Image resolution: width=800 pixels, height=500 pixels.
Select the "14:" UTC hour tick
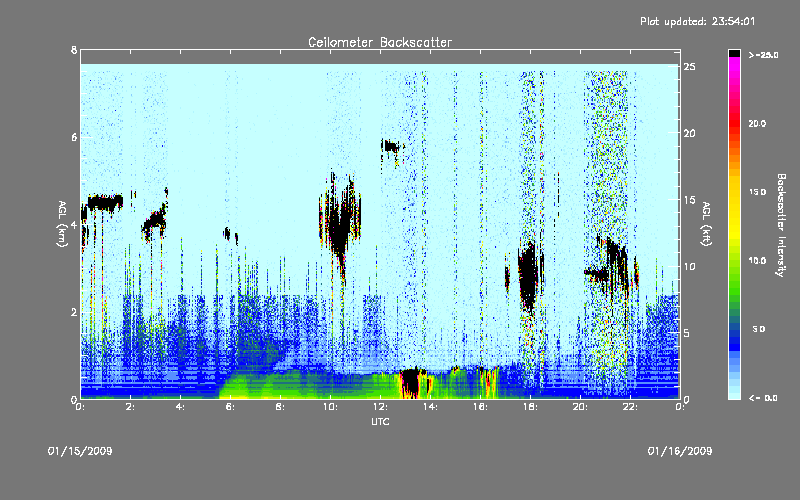[x=431, y=407]
